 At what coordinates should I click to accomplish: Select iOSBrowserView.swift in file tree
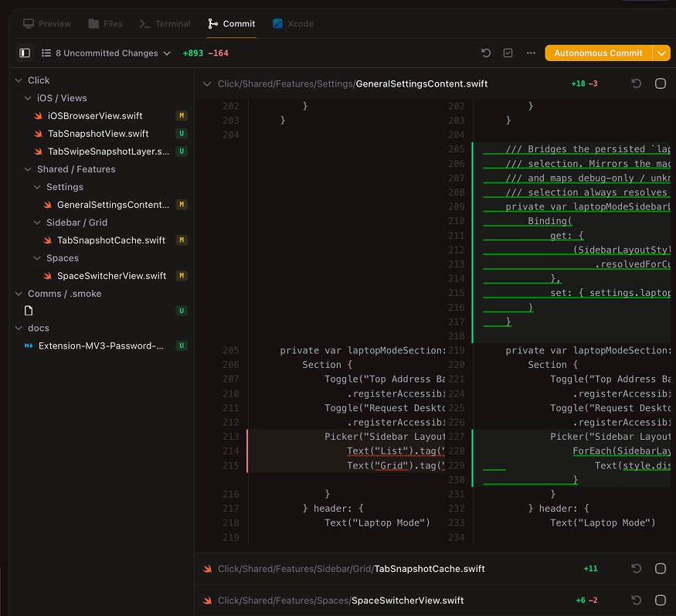(95, 116)
